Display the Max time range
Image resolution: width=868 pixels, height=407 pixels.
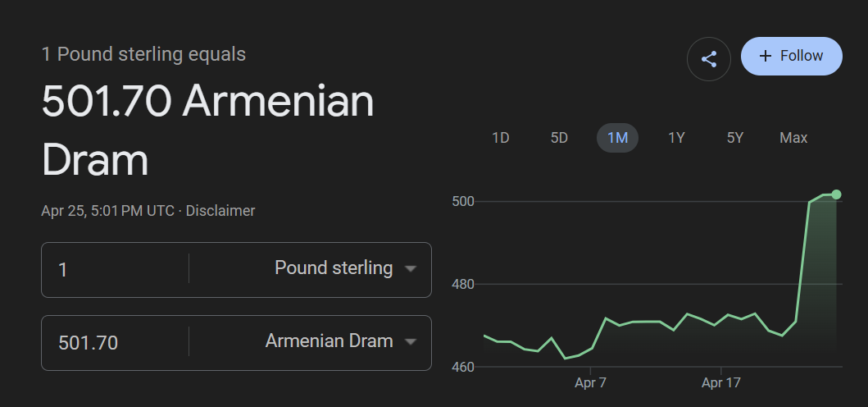point(793,138)
